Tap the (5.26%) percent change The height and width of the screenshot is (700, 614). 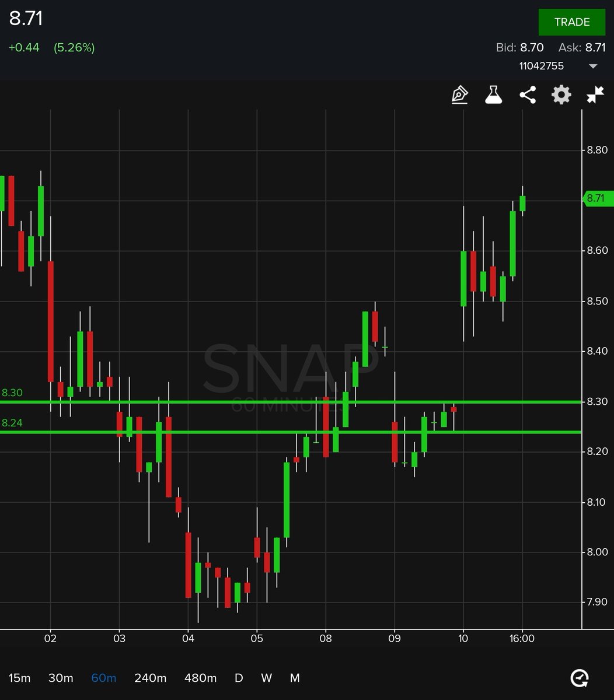(x=74, y=48)
